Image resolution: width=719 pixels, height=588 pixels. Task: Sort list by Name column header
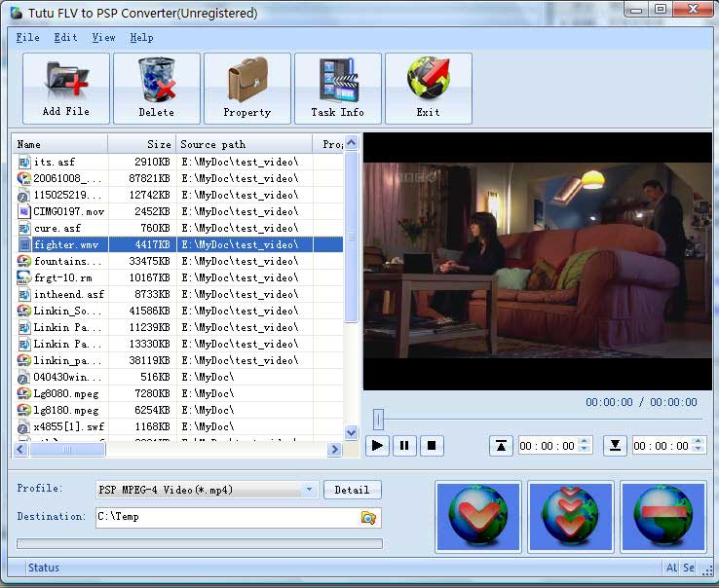click(x=60, y=144)
